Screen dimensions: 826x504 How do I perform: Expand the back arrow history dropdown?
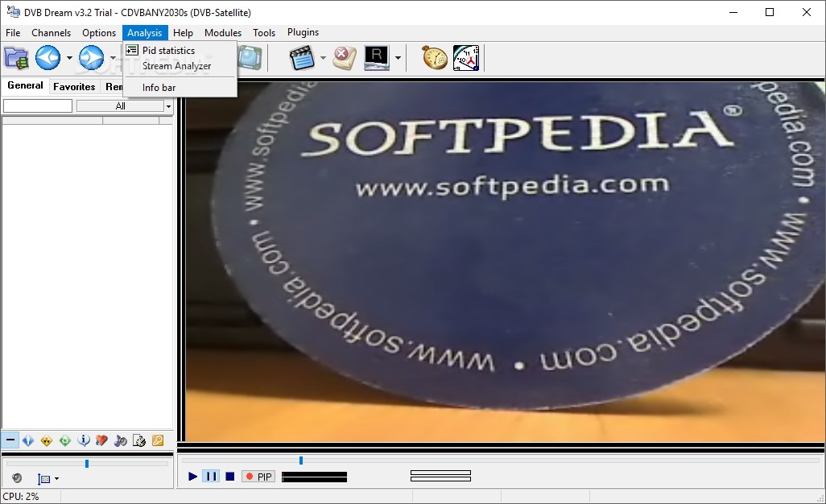pyautogui.click(x=69, y=58)
